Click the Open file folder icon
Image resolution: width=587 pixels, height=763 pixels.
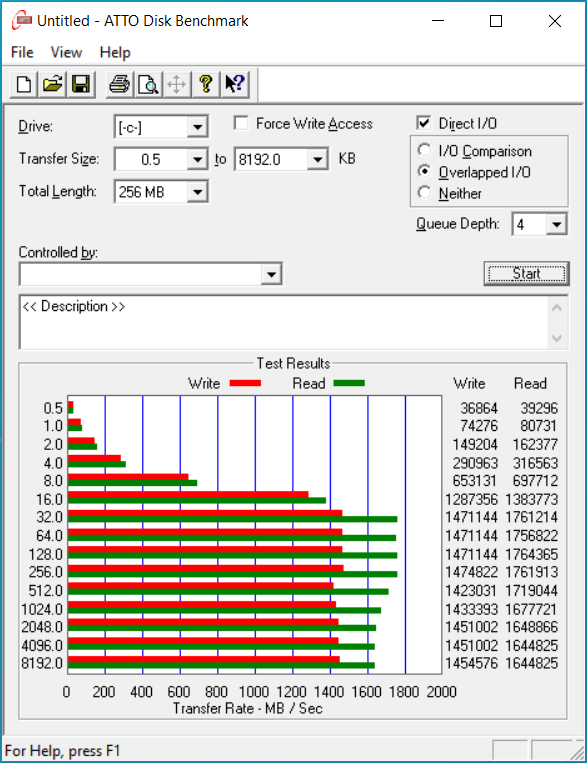53,85
